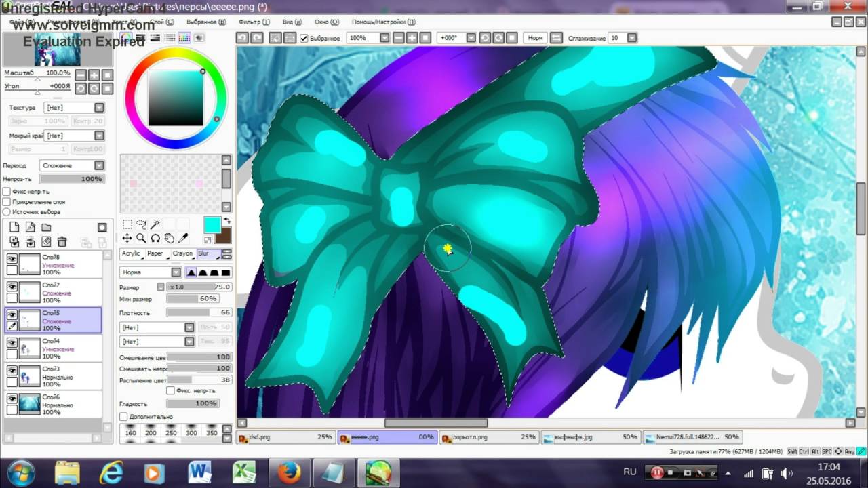Open the Мокрый край dropdown
868x488 pixels.
point(74,136)
